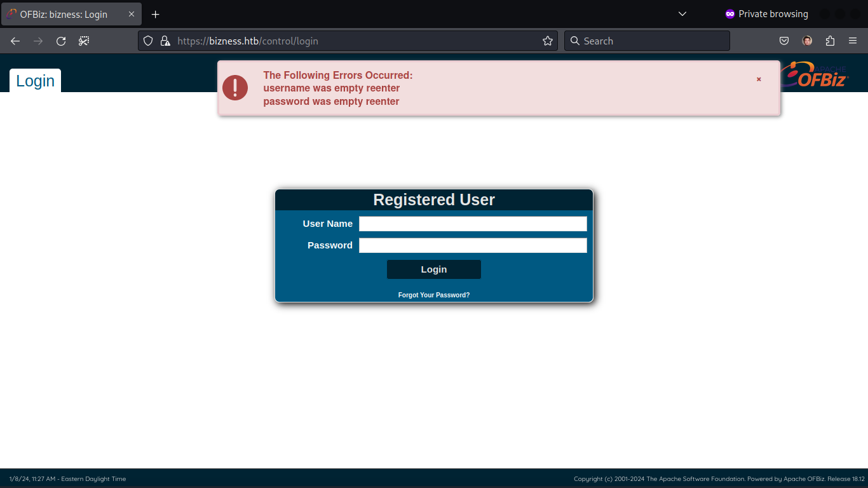Open the extensions puzzle icon
This screenshot has width=868, height=488.
point(830,41)
